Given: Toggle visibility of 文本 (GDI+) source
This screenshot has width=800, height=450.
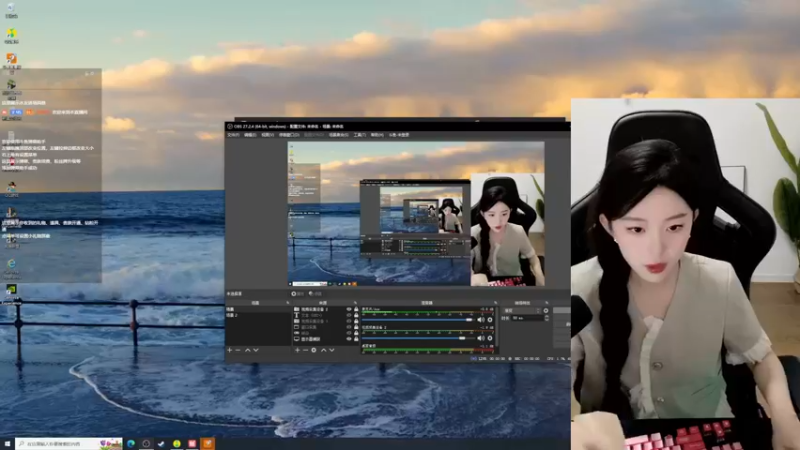Looking at the screenshot, I should pos(349,315).
